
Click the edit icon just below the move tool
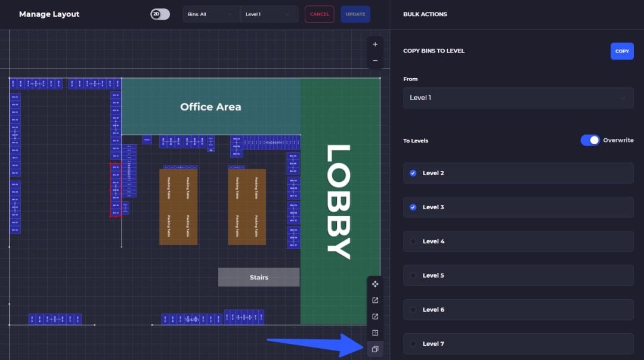coord(375,300)
